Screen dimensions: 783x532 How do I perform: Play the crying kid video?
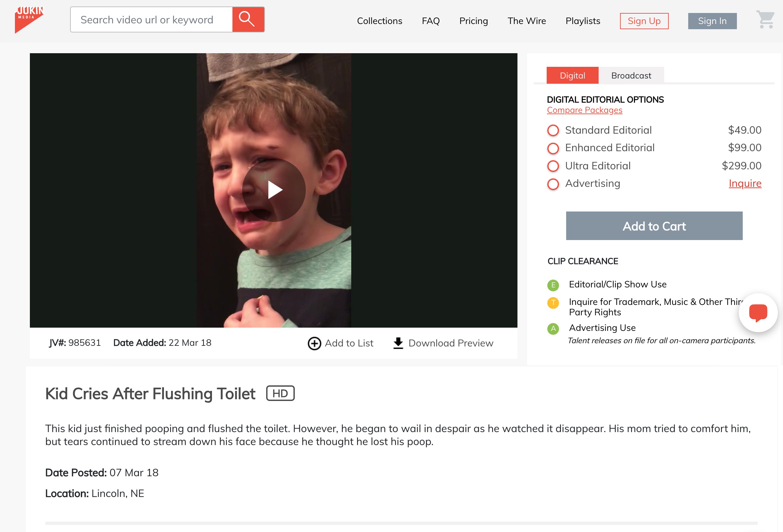pos(274,190)
